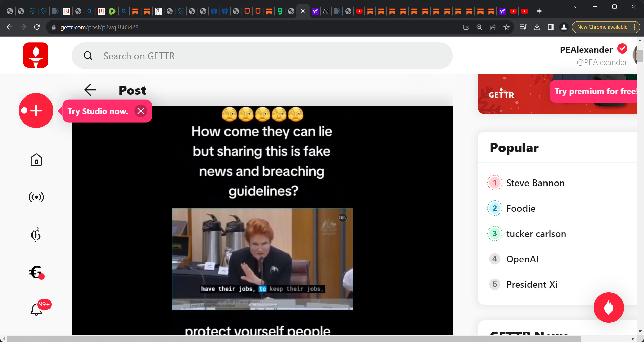Open Chrome downloads icon

[x=537, y=27]
